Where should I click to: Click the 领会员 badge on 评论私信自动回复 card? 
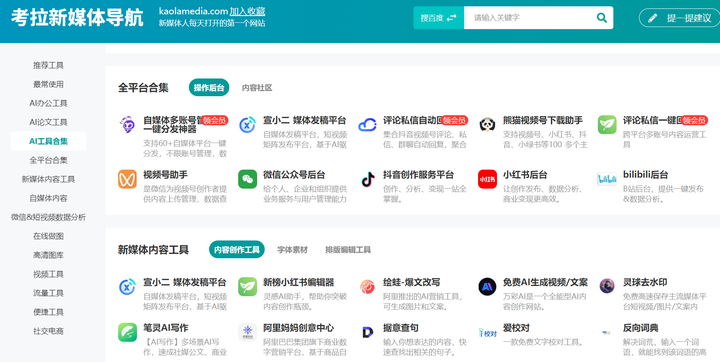(x=455, y=120)
